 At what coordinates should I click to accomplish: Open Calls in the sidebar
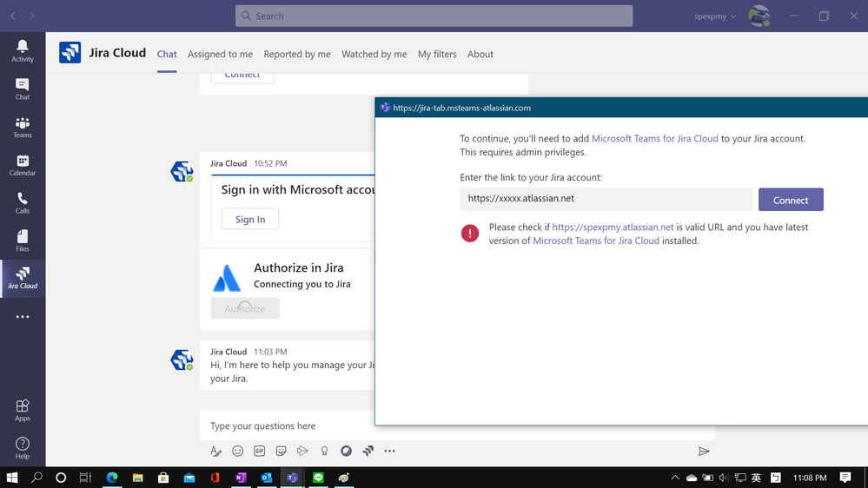pos(22,203)
